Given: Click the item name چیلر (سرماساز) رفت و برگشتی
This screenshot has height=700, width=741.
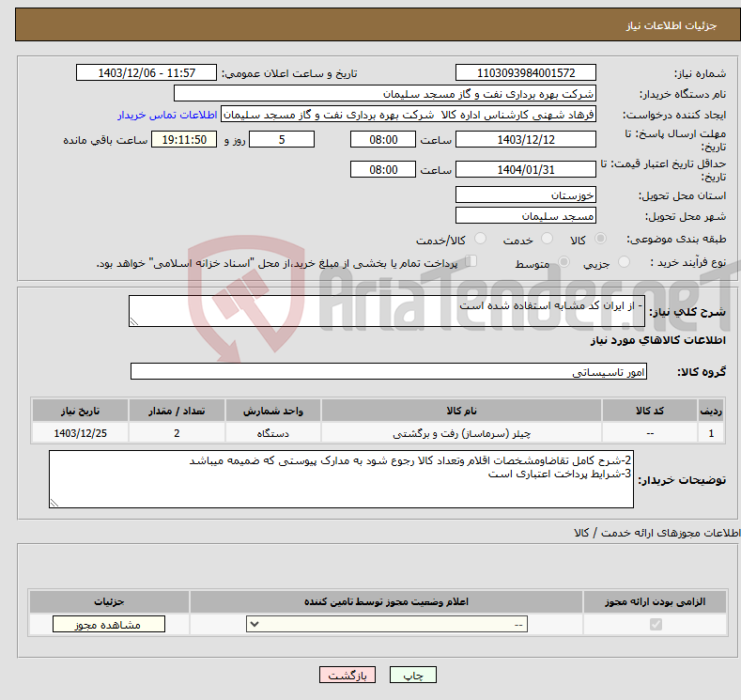Looking at the screenshot, I should pyautogui.click(x=461, y=433).
